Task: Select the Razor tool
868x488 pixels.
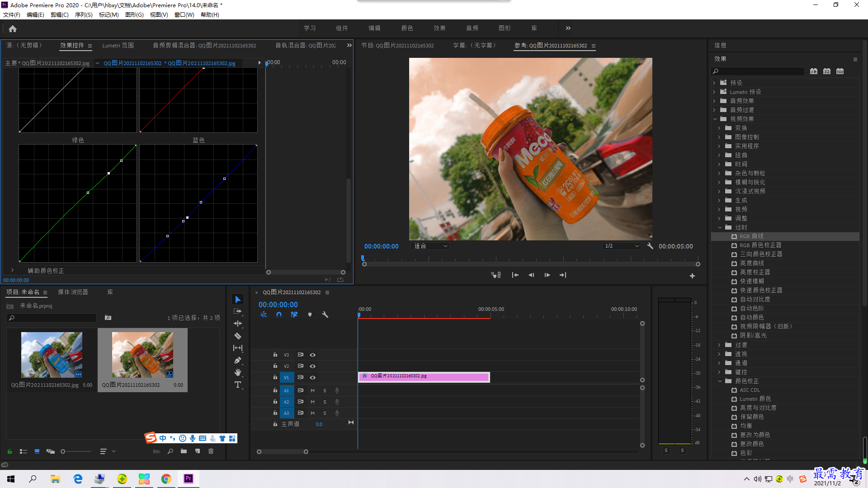Action: coord(238,336)
